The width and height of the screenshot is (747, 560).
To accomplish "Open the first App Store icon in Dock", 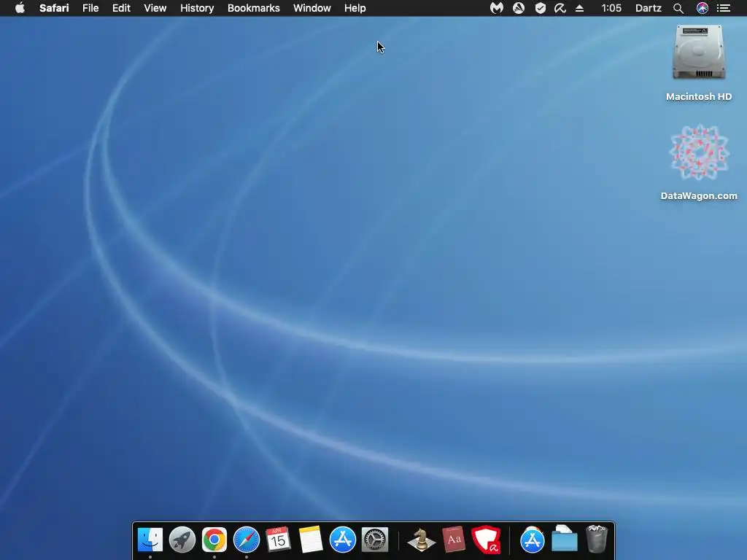I will (x=343, y=540).
